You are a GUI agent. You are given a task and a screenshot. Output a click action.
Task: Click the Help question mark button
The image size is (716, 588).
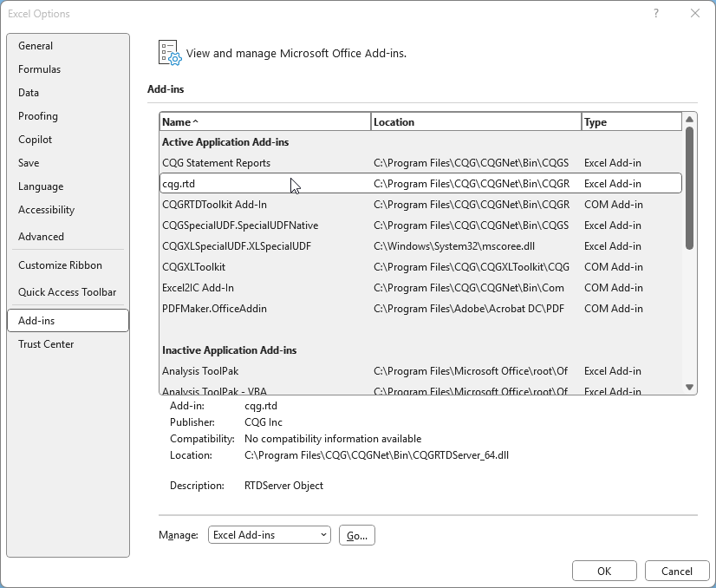[656, 13]
